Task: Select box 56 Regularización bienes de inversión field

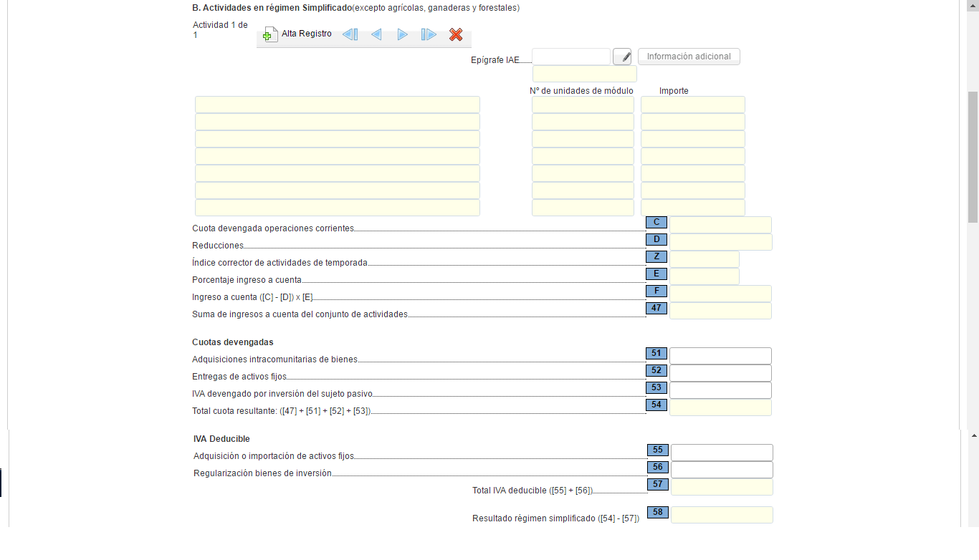Action: point(722,470)
